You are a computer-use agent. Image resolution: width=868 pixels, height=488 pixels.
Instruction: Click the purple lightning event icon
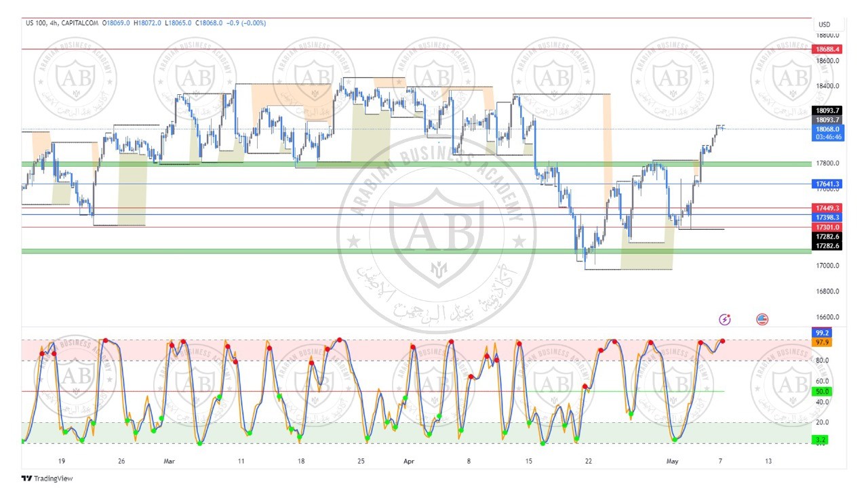(x=725, y=319)
